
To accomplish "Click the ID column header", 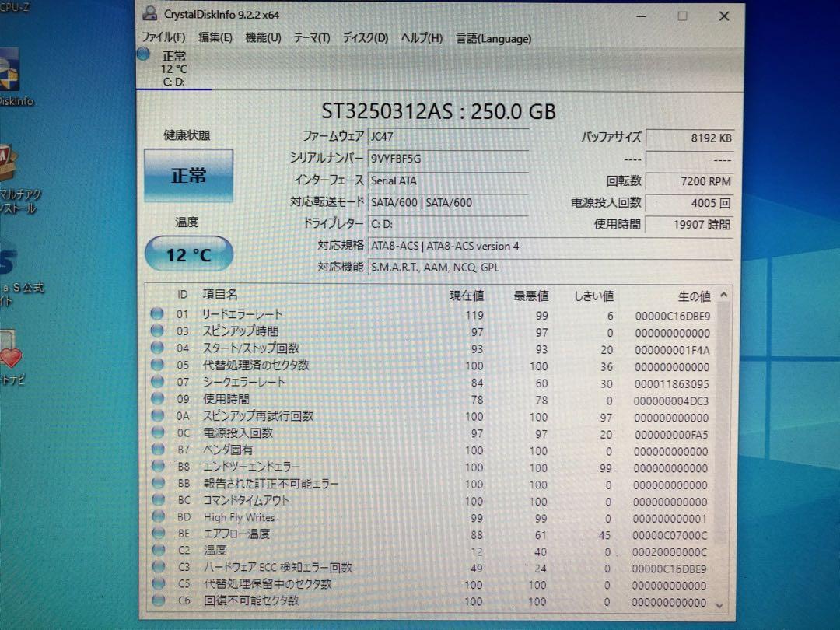I will pos(182,294).
